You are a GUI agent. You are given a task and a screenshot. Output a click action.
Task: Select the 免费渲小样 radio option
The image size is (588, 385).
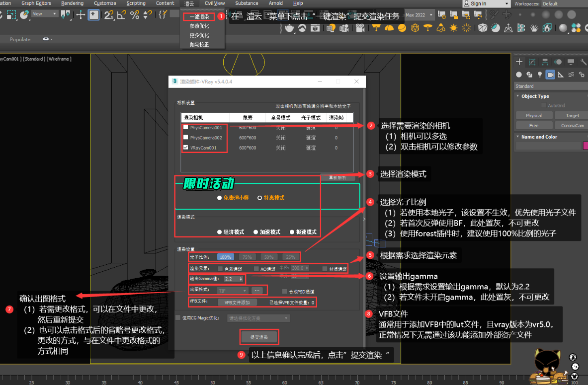(233, 198)
